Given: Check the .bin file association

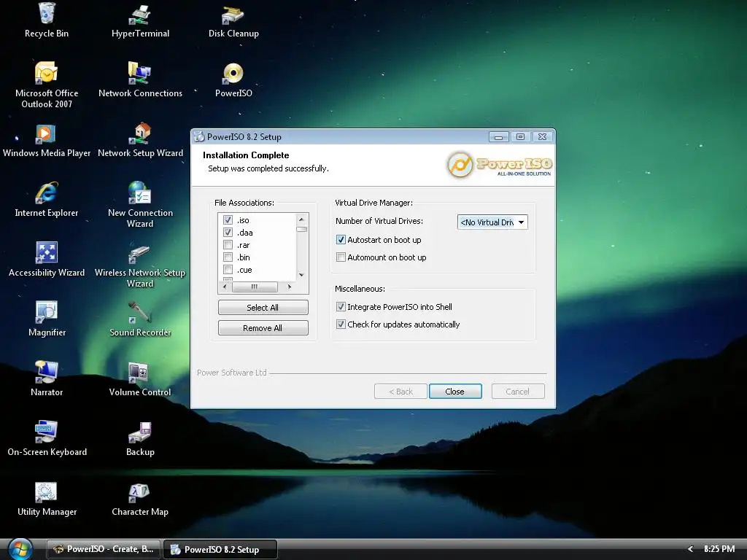Looking at the screenshot, I should [x=228, y=257].
